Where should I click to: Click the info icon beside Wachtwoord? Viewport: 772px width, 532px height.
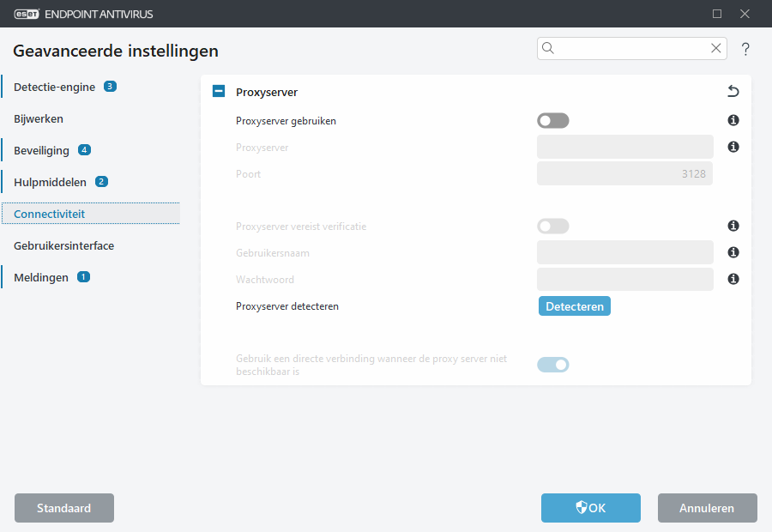coord(733,279)
